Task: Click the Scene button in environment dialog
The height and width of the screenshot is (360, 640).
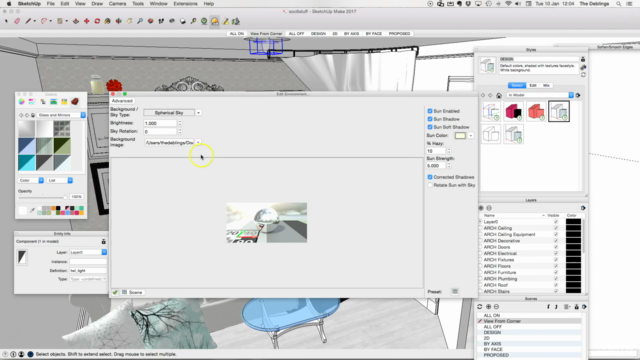Action: point(132,292)
